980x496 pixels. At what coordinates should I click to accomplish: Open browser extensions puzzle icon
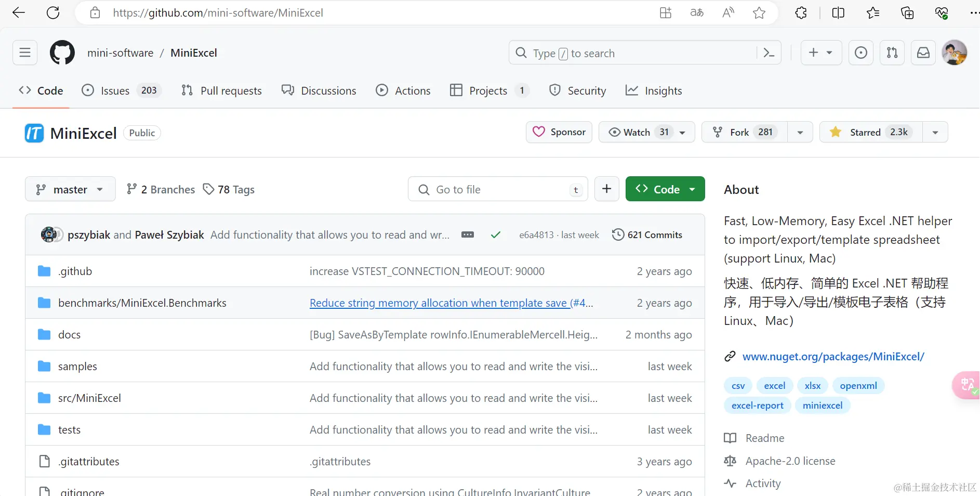pyautogui.click(x=801, y=12)
